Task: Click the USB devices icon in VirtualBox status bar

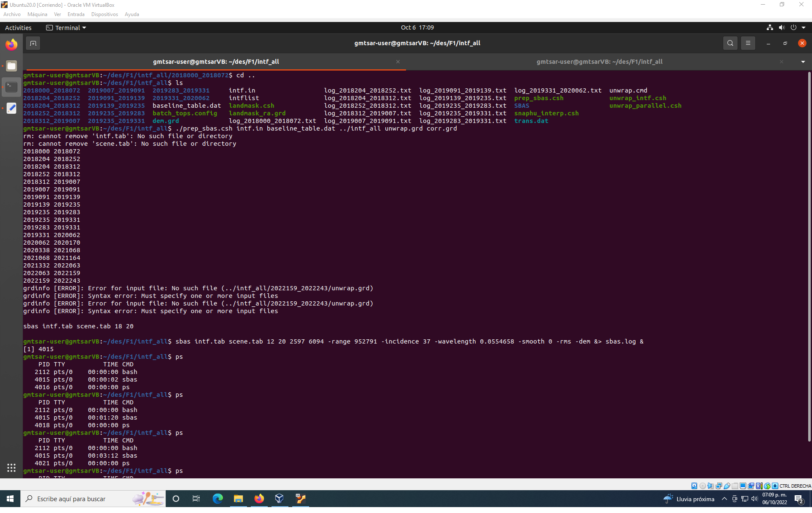Action: click(x=727, y=486)
